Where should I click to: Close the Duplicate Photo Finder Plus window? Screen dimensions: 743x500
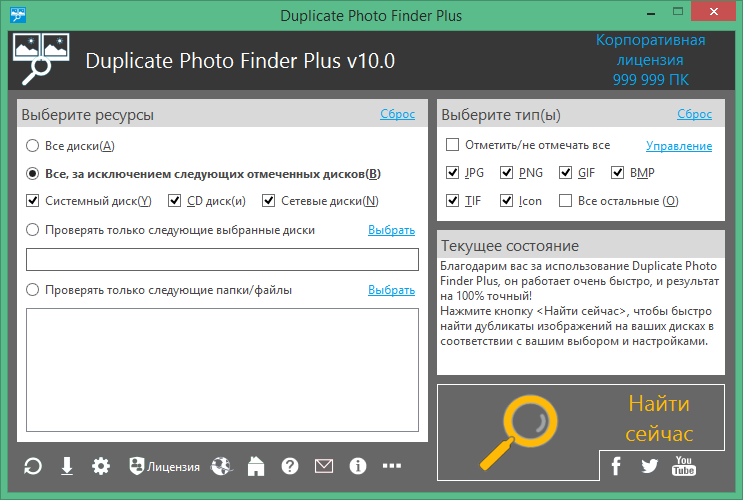(714, 11)
